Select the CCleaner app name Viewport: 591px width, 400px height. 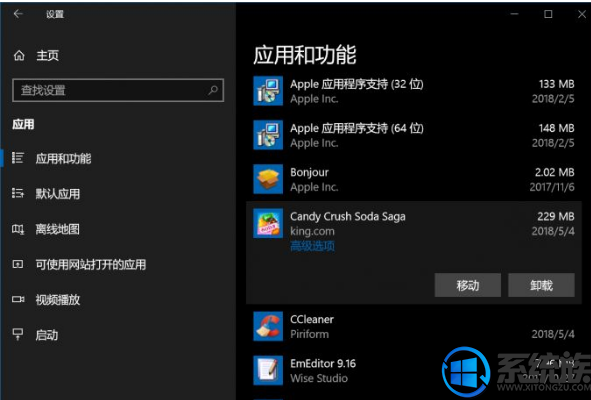(312, 319)
